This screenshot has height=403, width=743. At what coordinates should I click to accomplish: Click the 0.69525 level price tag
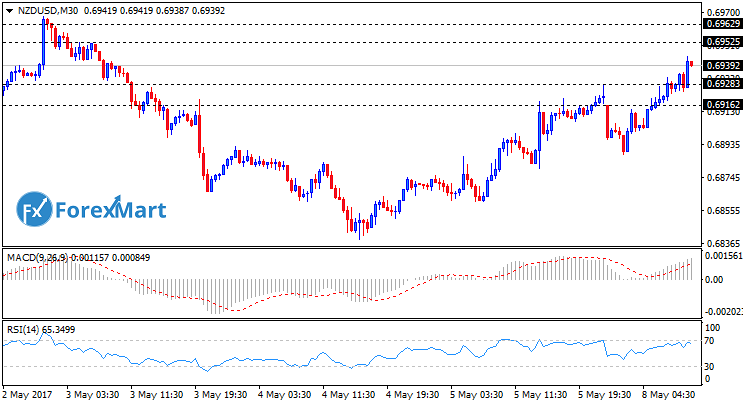(722, 42)
